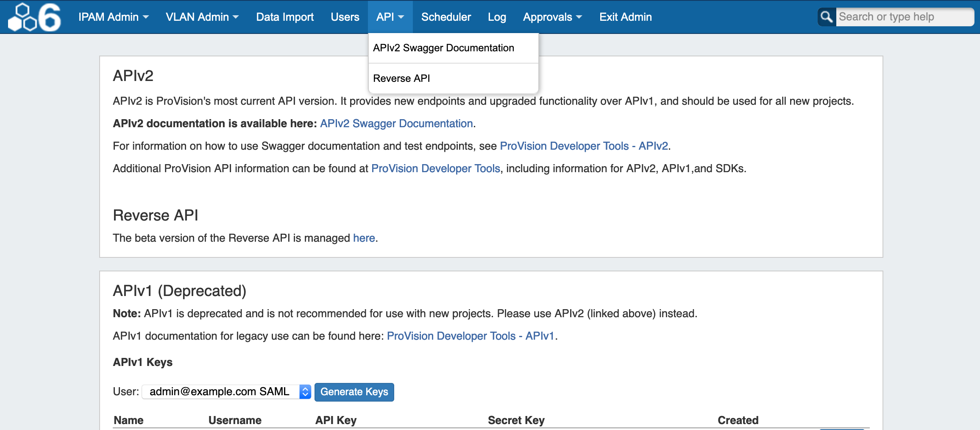Image resolution: width=980 pixels, height=430 pixels.
Task: Follow the ProVision Developer Tools - APIv2 link
Action: pyautogui.click(x=584, y=146)
